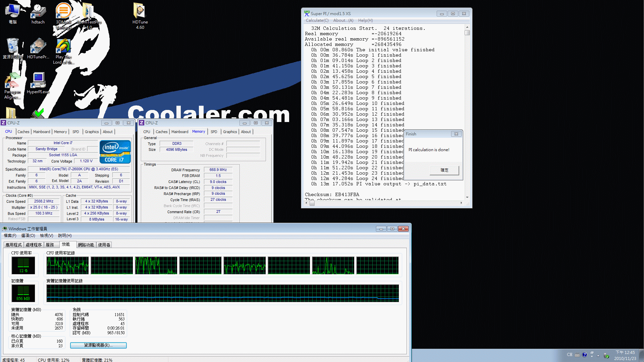This screenshot has height=362, width=644.
Task: Open the 電腦 computer desktop icon
Action: 13,13
